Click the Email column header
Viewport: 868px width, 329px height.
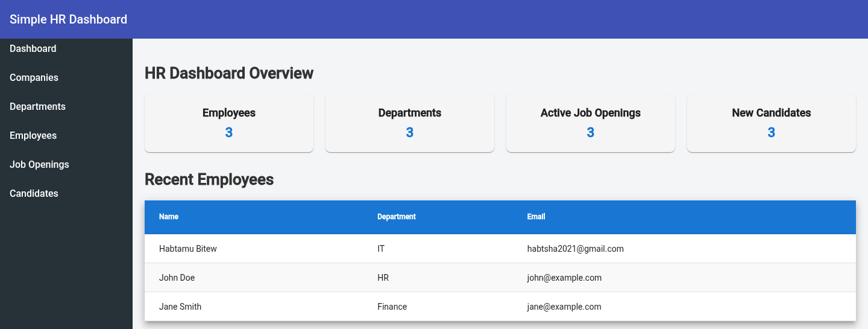pos(536,217)
